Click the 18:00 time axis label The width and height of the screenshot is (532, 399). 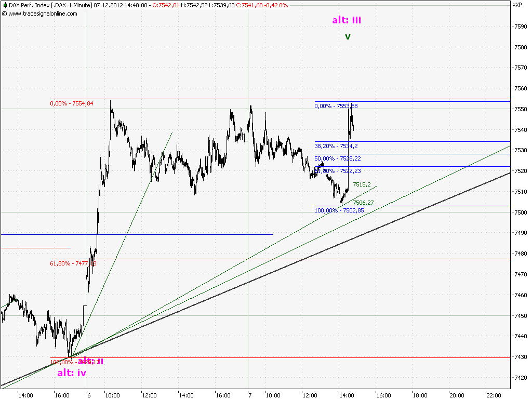pos(420,395)
